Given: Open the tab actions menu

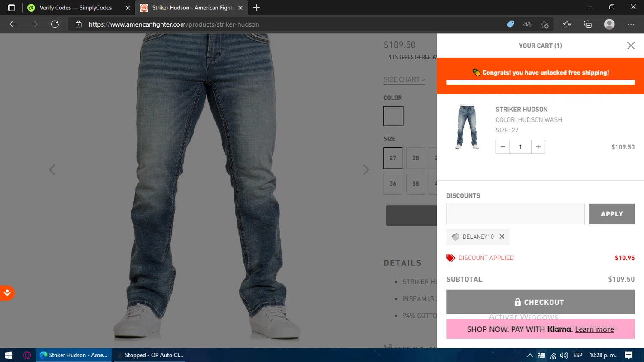Looking at the screenshot, I should pos(12,8).
